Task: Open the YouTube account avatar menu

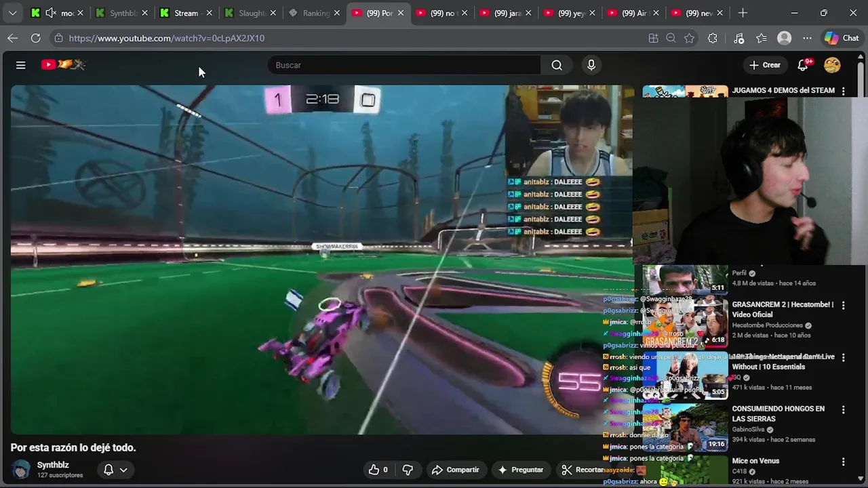Action: 832,65
